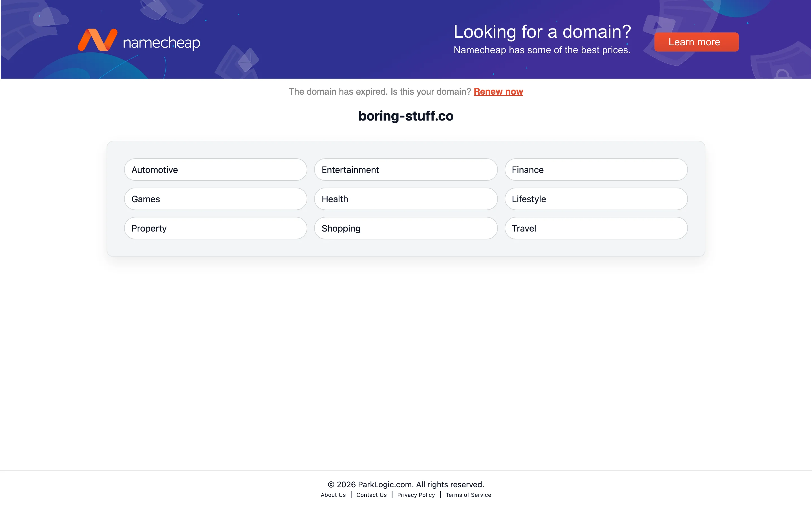Click the namecheap wordmark text
This screenshot has width=812, height=507.
pos(161,43)
